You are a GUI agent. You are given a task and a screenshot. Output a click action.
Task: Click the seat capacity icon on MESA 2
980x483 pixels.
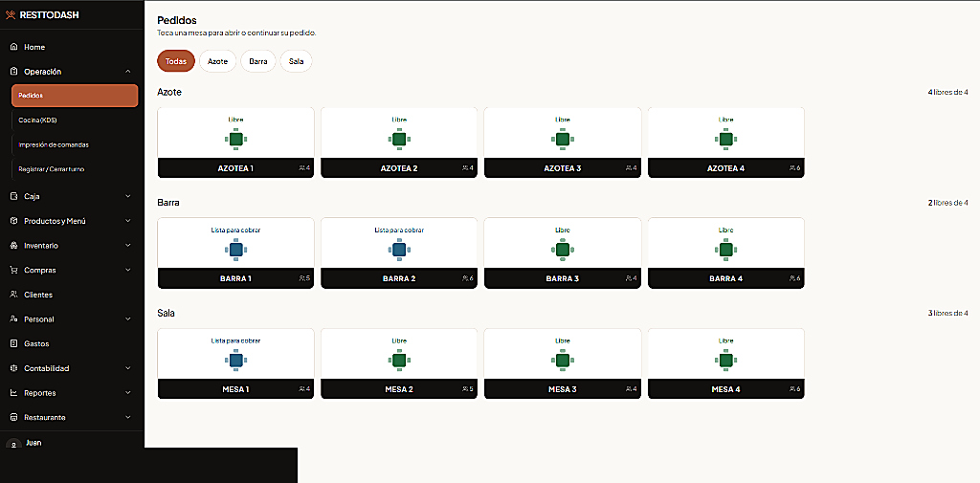[x=466, y=389]
